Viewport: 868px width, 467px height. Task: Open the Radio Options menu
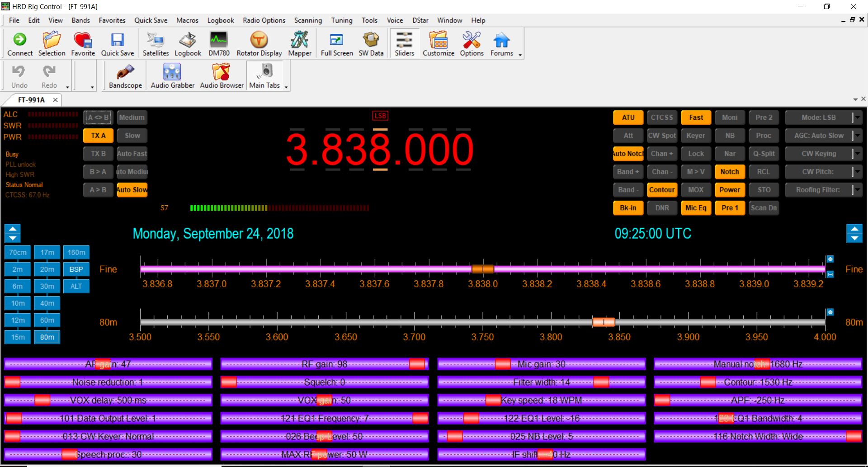click(x=264, y=20)
